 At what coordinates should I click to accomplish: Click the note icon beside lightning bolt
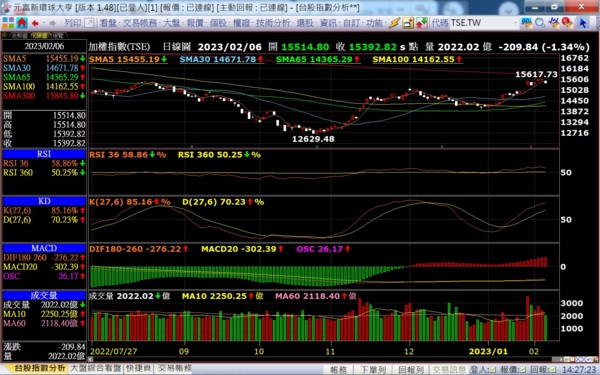(x=408, y=23)
